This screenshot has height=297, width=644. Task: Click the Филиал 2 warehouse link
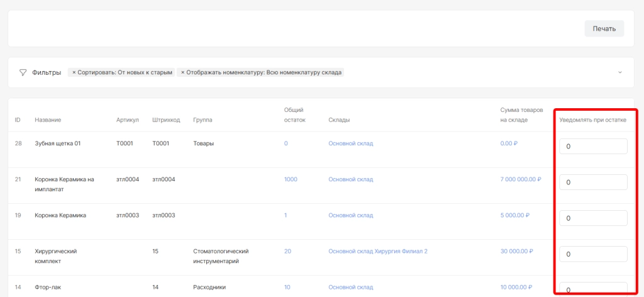point(416,251)
